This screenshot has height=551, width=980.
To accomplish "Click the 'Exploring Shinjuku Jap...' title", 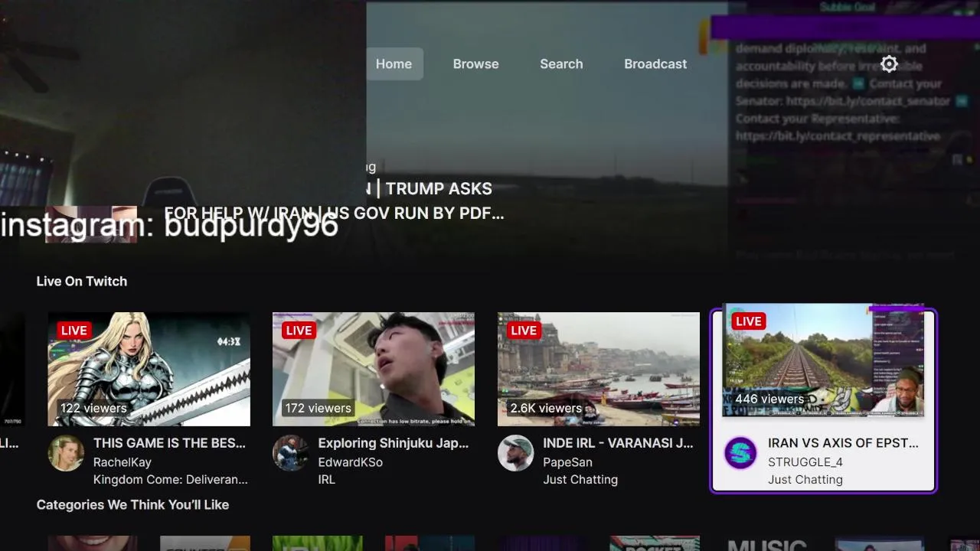I will [x=393, y=443].
